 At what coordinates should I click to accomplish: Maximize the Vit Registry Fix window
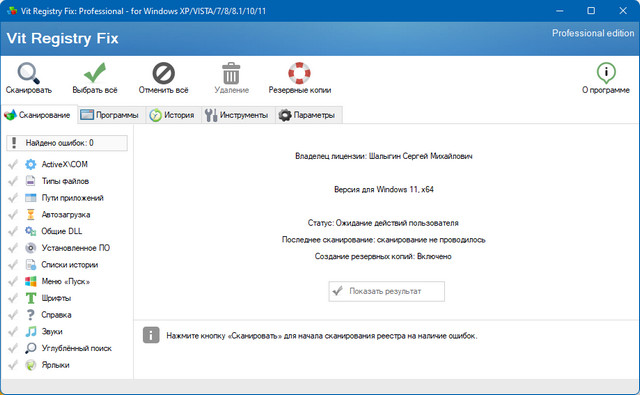click(591, 11)
